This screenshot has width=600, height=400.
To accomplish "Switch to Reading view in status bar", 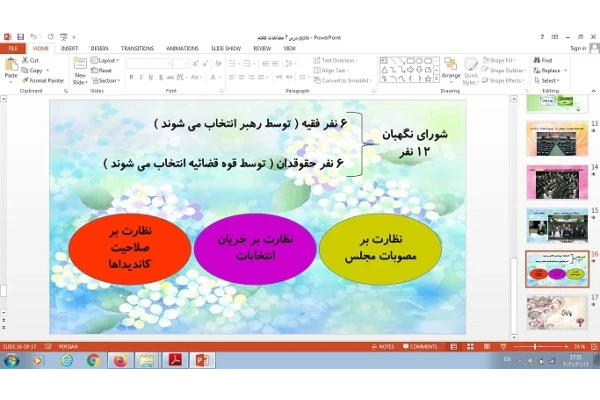I will tap(487, 346).
